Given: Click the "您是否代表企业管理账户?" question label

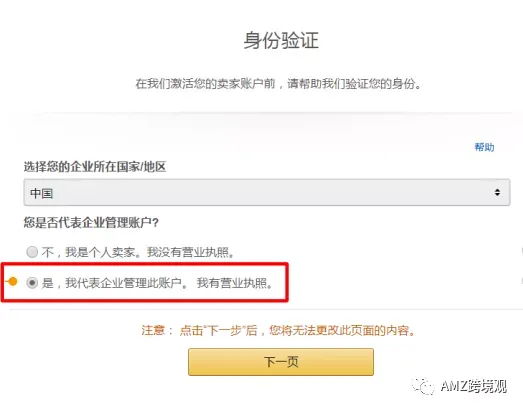Looking at the screenshot, I should (91, 223).
